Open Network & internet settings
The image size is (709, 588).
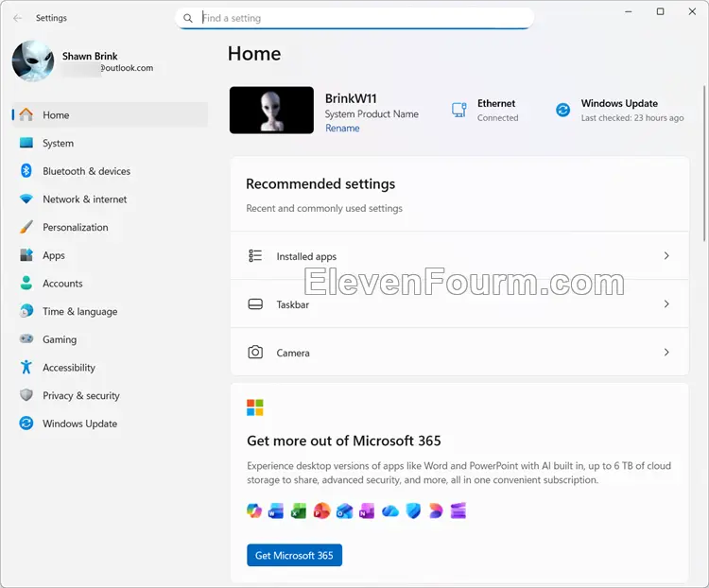110,199
